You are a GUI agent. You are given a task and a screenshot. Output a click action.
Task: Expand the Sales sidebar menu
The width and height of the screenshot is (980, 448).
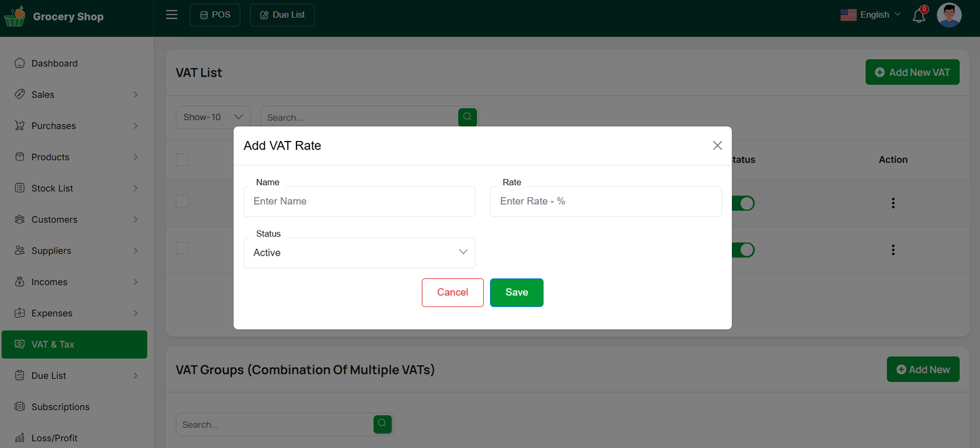tap(77, 94)
